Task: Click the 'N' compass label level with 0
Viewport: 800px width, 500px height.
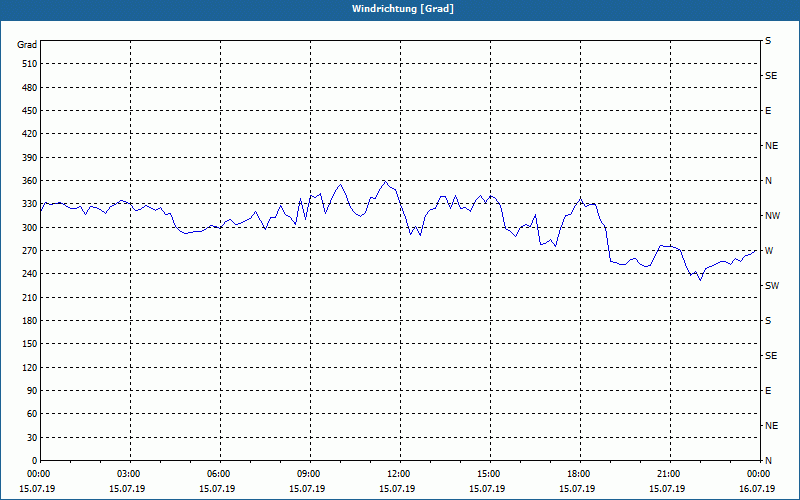Action: click(768, 461)
